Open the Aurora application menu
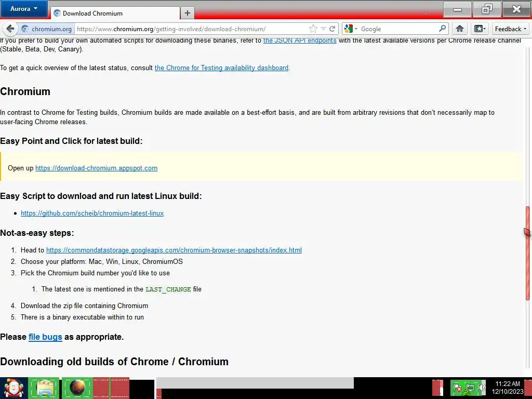The height and width of the screenshot is (399, 532). pos(24,8)
